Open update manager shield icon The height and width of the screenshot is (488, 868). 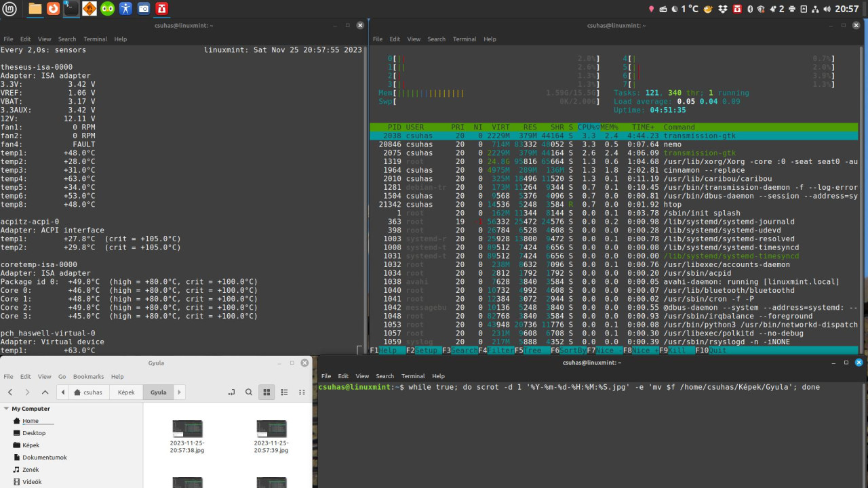coord(760,9)
